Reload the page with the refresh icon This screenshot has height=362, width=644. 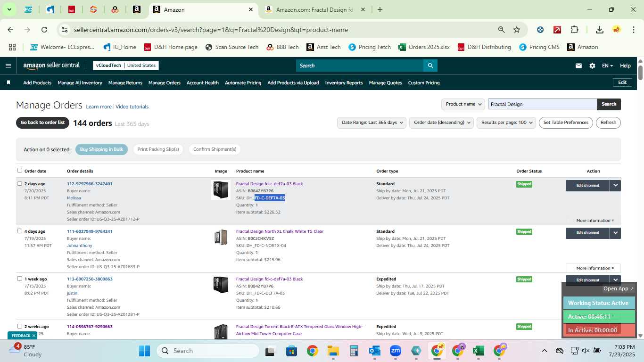(44, 30)
